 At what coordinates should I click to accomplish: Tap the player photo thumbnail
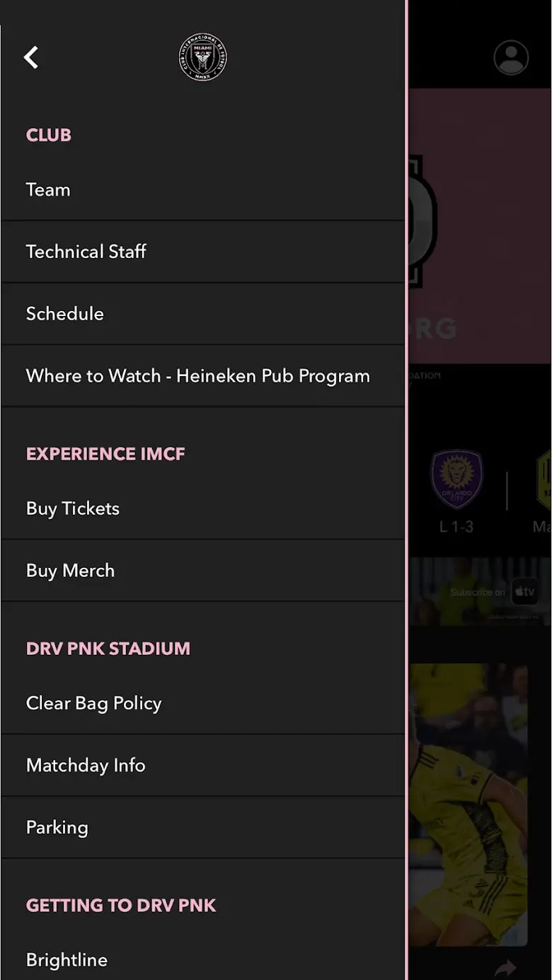click(x=468, y=804)
